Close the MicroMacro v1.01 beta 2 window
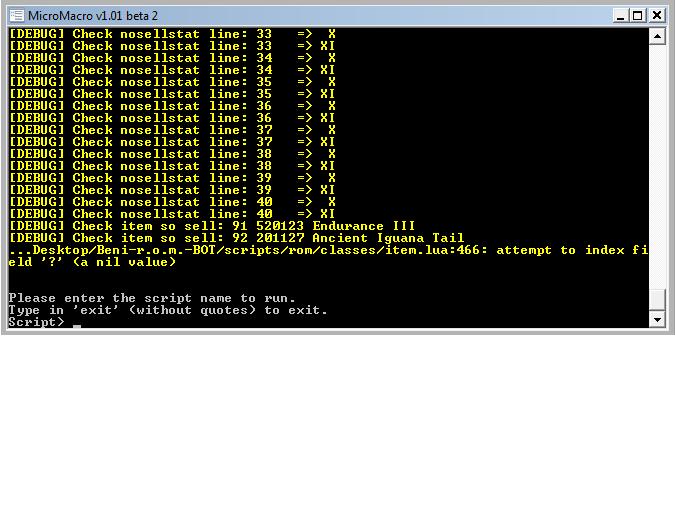The image size is (675, 512). click(657, 15)
